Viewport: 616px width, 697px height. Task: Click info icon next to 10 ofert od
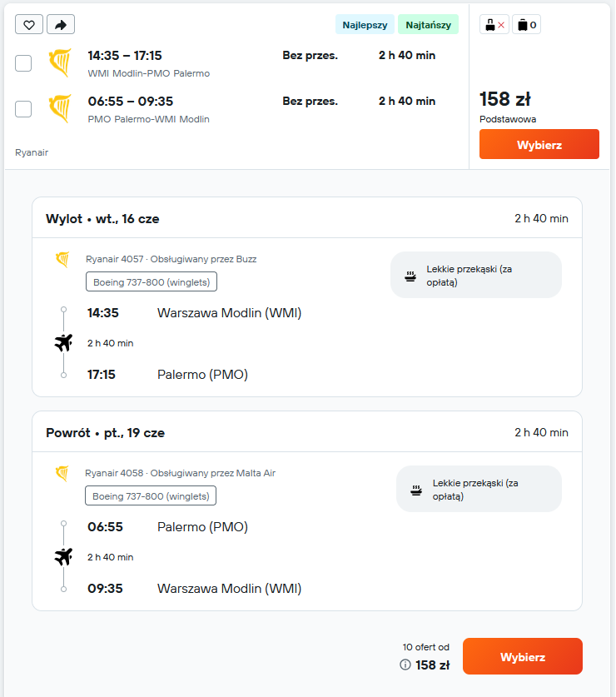tap(405, 665)
